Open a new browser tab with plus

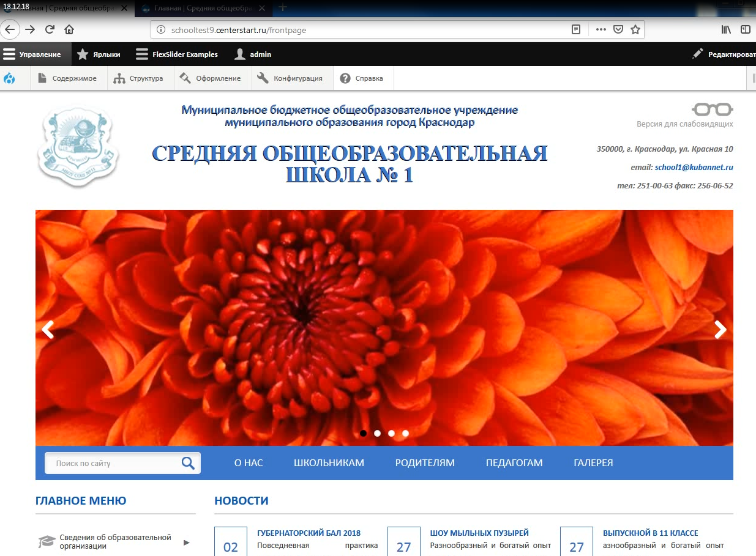pos(282,7)
